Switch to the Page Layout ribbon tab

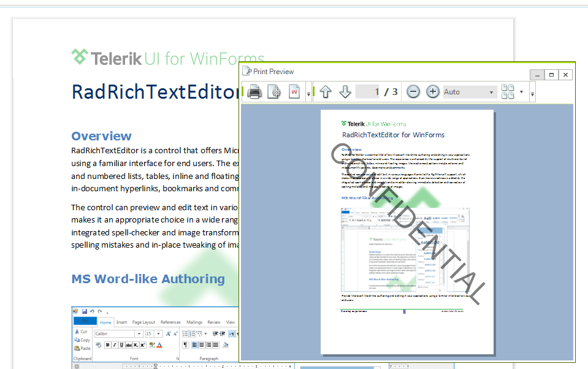(143, 322)
